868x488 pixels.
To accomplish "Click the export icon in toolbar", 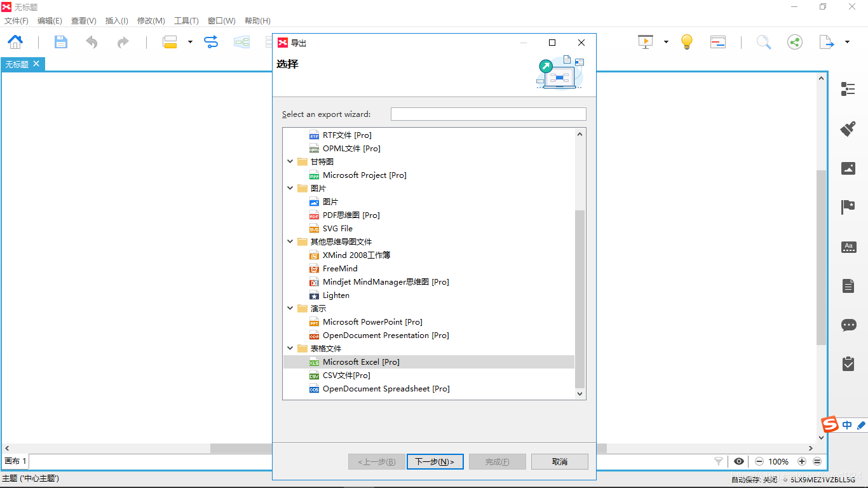I will click(x=826, y=42).
